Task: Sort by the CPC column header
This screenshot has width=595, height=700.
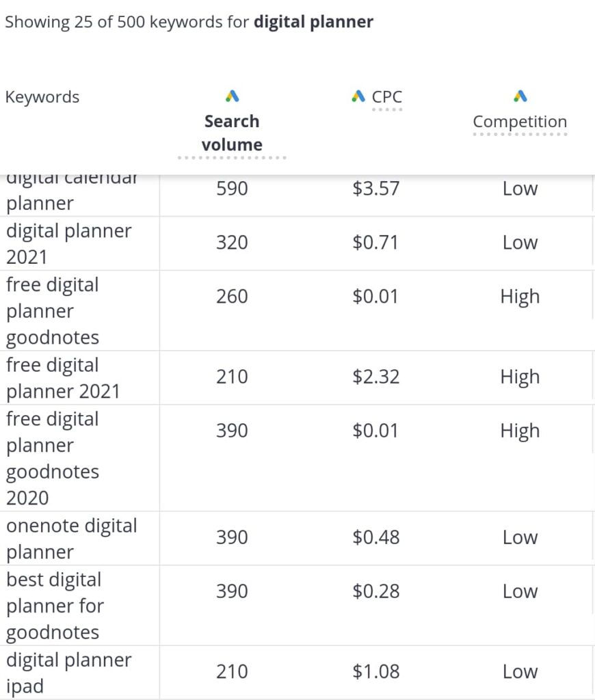Action: pos(387,97)
